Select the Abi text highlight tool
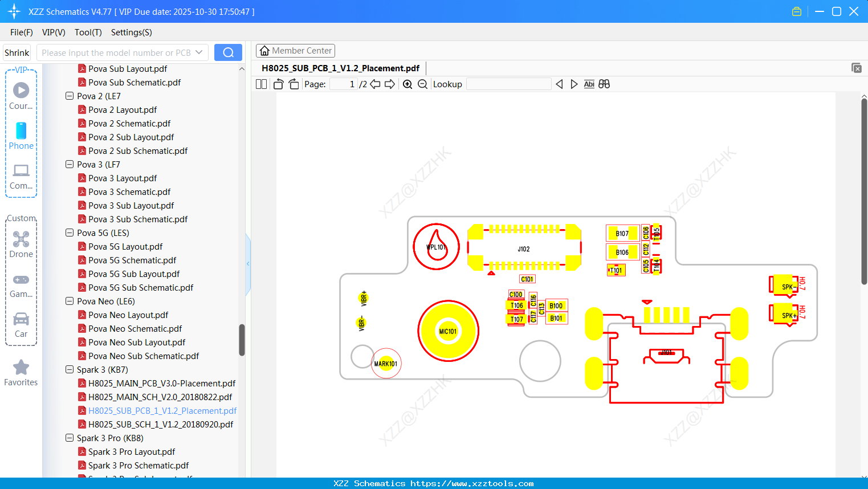The image size is (868, 489). (x=589, y=84)
